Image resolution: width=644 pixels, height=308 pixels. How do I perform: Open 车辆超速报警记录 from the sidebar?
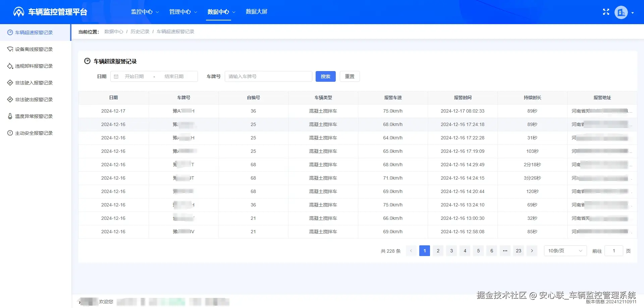33,32
